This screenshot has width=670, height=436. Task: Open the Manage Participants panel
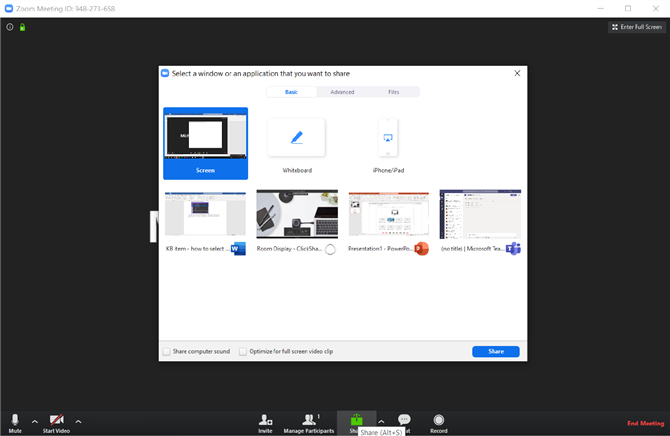tap(308, 420)
